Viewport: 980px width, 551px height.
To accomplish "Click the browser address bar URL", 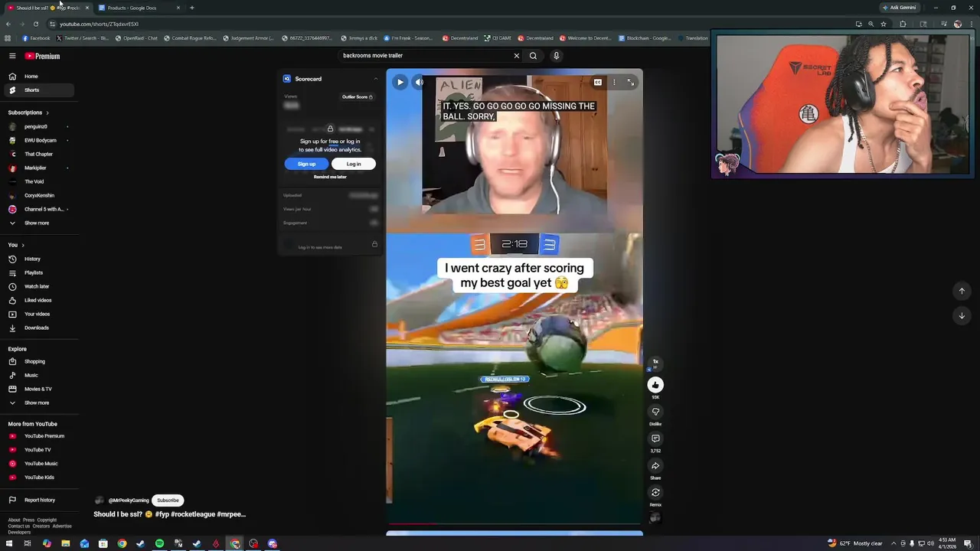I will (x=100, y=24).
